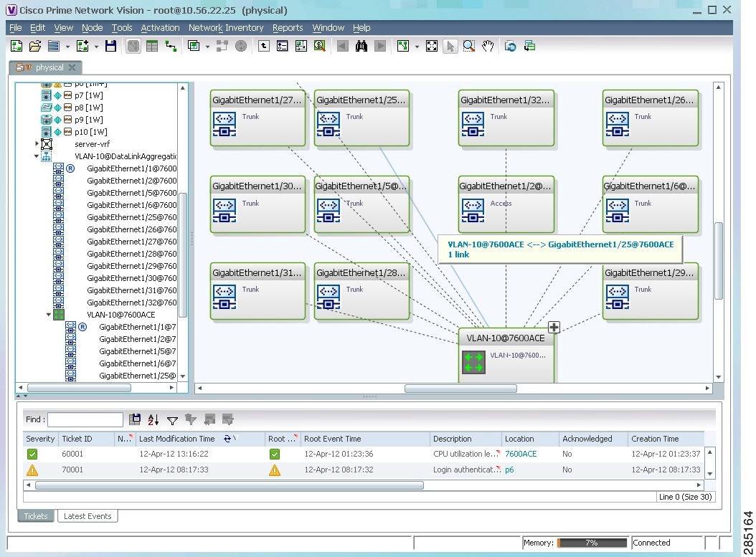The height and width of the screenshot is (557, 756).
Task: Click the Memory usage progress bar
Action: 592,543
